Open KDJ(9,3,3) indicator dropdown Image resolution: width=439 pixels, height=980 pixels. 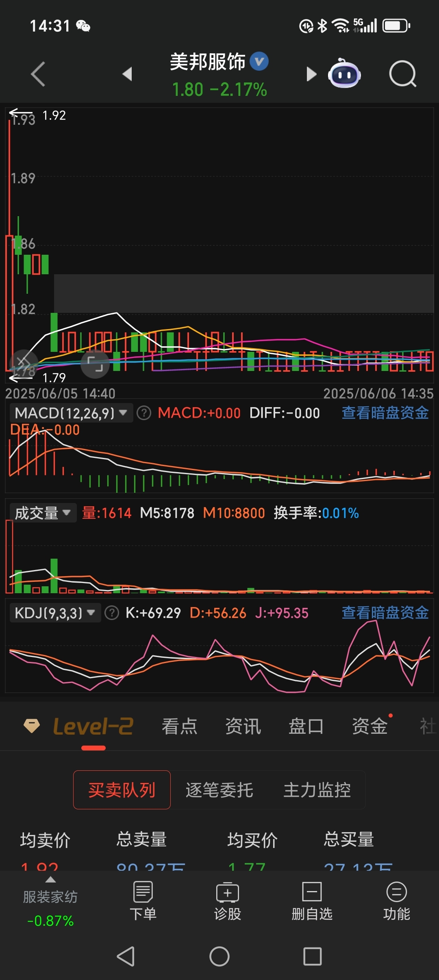point(55,613)
